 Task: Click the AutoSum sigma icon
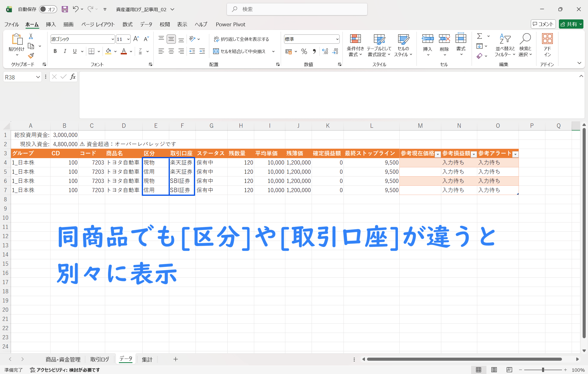coord(480,36)
